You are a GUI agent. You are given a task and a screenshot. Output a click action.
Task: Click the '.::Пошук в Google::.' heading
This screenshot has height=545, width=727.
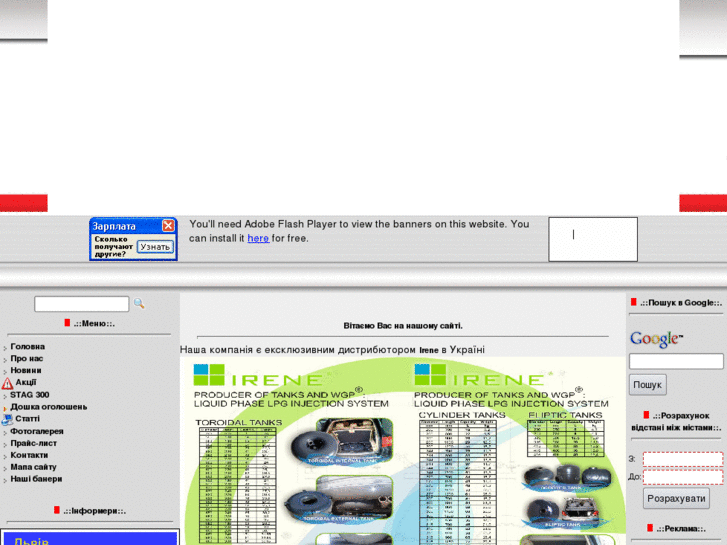681,303
